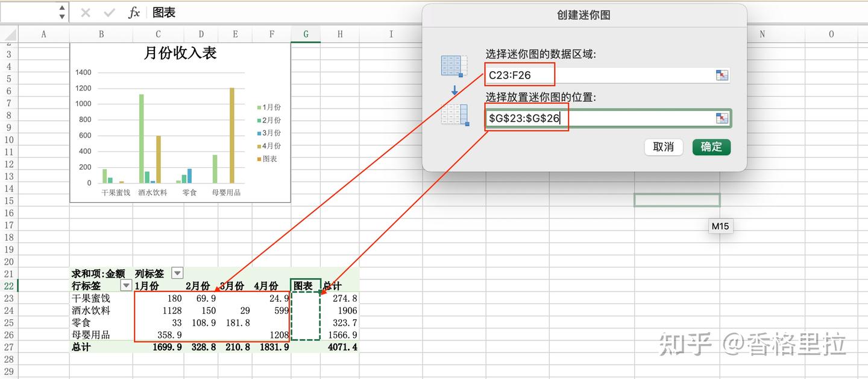The height and width of the screenshot is (379, 868).
Task: Click the 1月份 column header cell
Action: pyautogui.click(x=158, y=285)
